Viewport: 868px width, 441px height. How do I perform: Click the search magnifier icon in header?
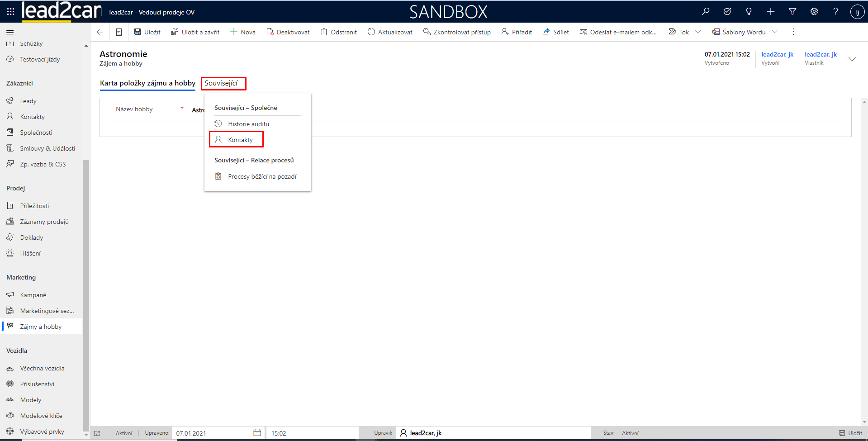click(706, 12)
